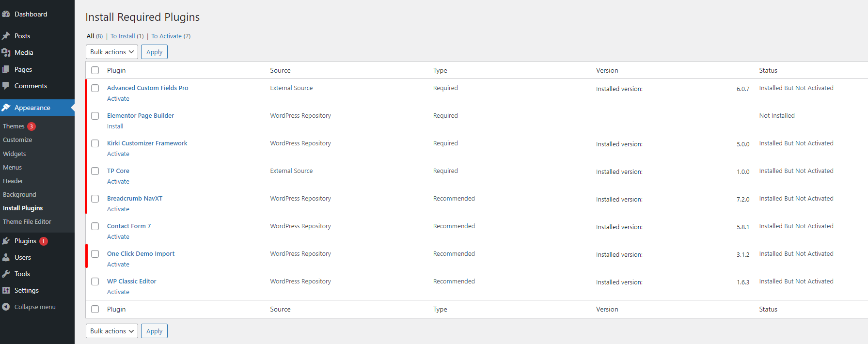
Task: Click the Comments bubble icon
Action: click(6, 86)
